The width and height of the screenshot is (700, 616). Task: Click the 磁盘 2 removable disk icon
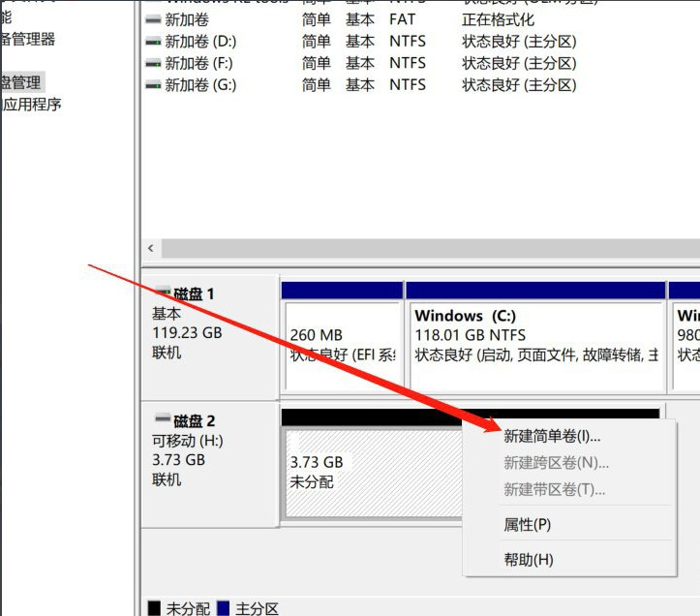tap(162, 421)
